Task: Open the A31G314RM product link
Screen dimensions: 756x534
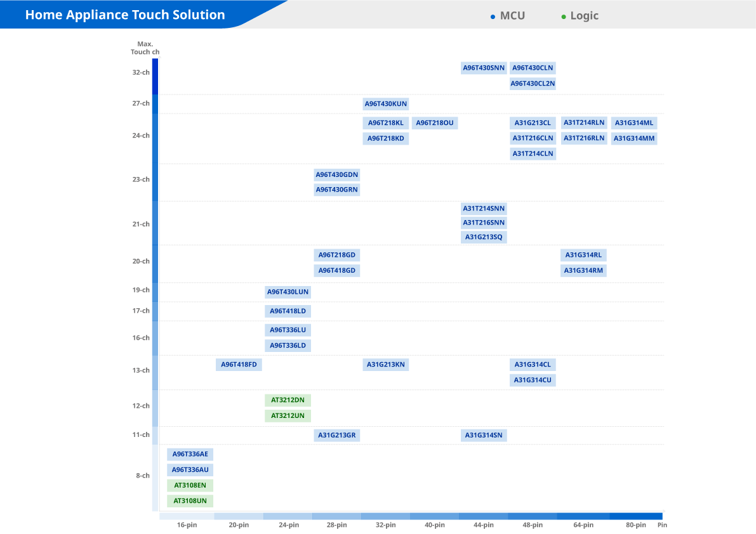Action: (x=583, y=271)
